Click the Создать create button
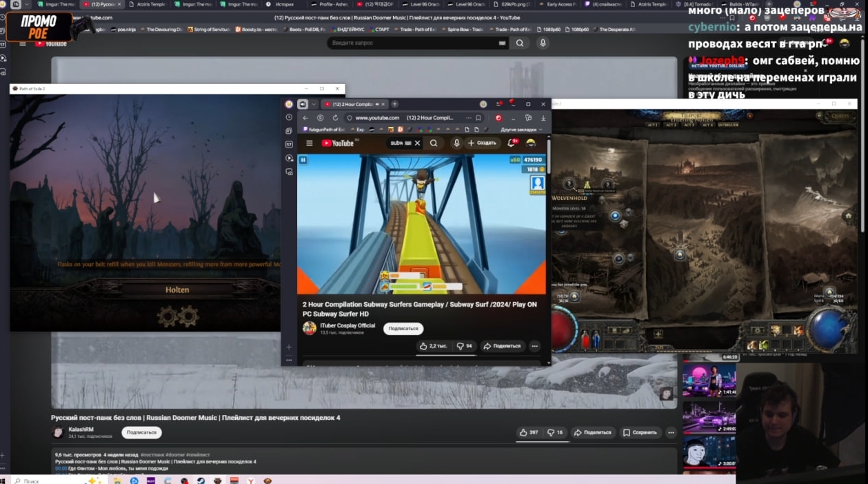The width and height of the screenshot is (868, 484). 482,143
